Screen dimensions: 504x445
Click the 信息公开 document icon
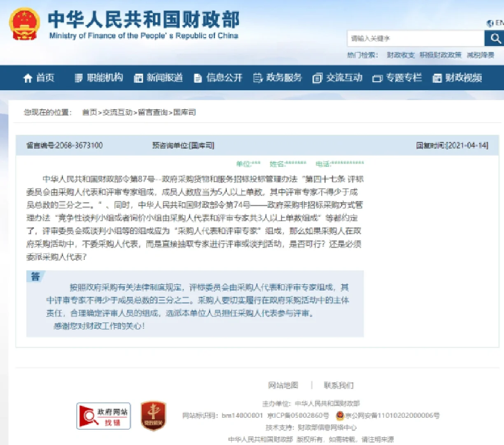pyautogui.click(x=198, y=78)
